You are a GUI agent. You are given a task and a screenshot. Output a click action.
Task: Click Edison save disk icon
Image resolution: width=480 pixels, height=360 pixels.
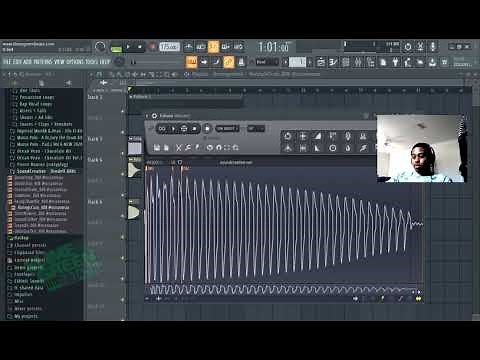coord(157,148)
